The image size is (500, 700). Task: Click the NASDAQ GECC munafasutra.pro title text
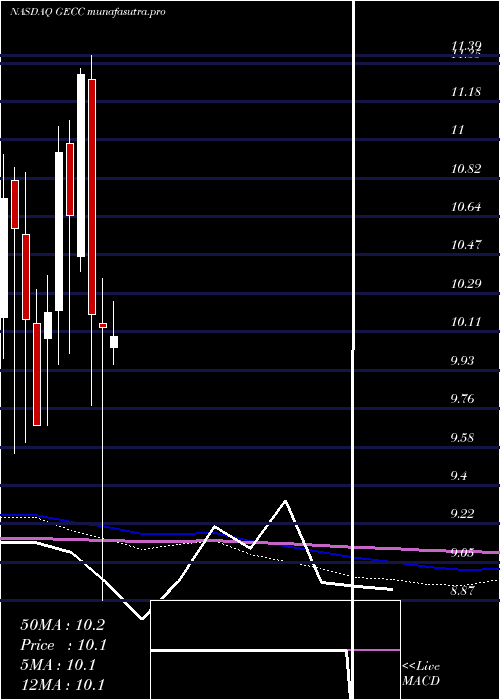tap(88, 12)
